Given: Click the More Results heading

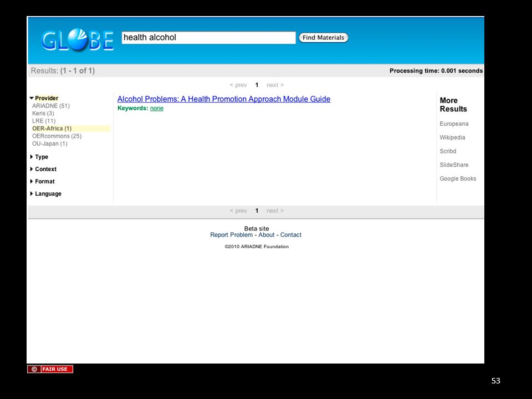Looking at the screenshot, I should (x=453, y=105).
